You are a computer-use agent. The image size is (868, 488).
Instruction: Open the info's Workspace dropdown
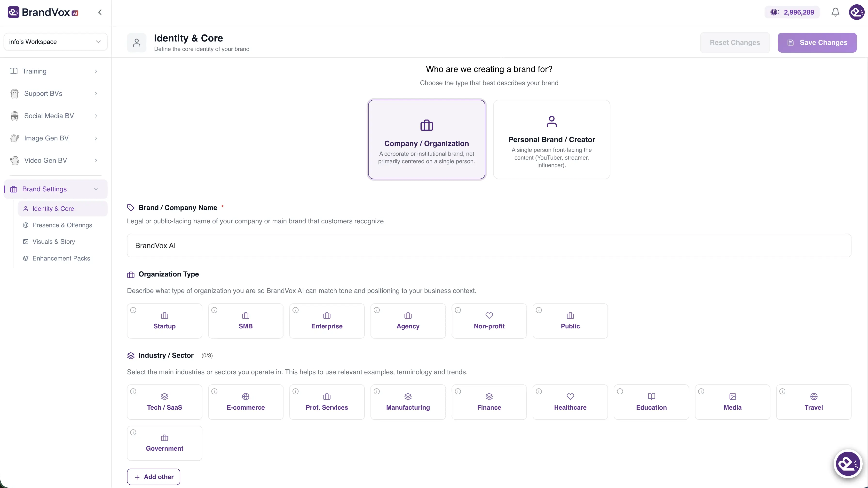(x=55, y=42)
